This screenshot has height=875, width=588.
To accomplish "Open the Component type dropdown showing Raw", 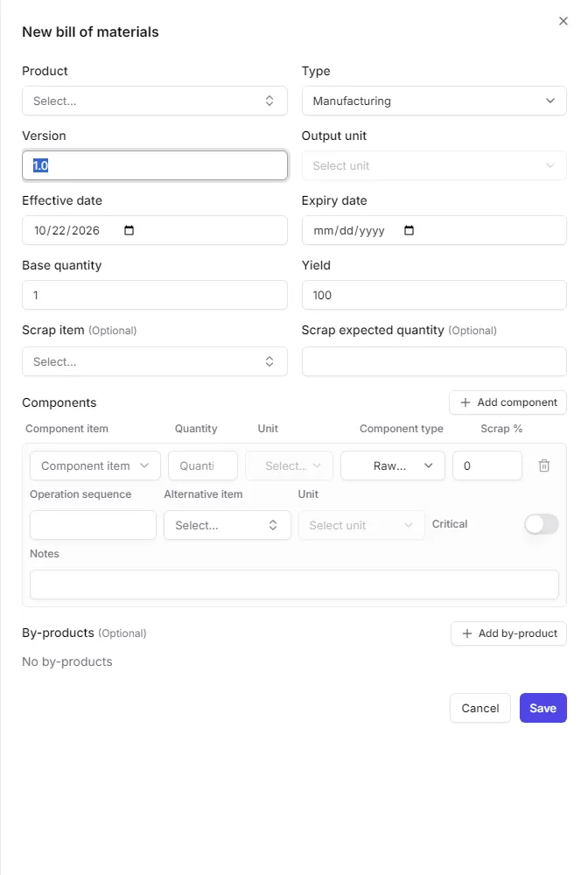I will pos(393,466).
